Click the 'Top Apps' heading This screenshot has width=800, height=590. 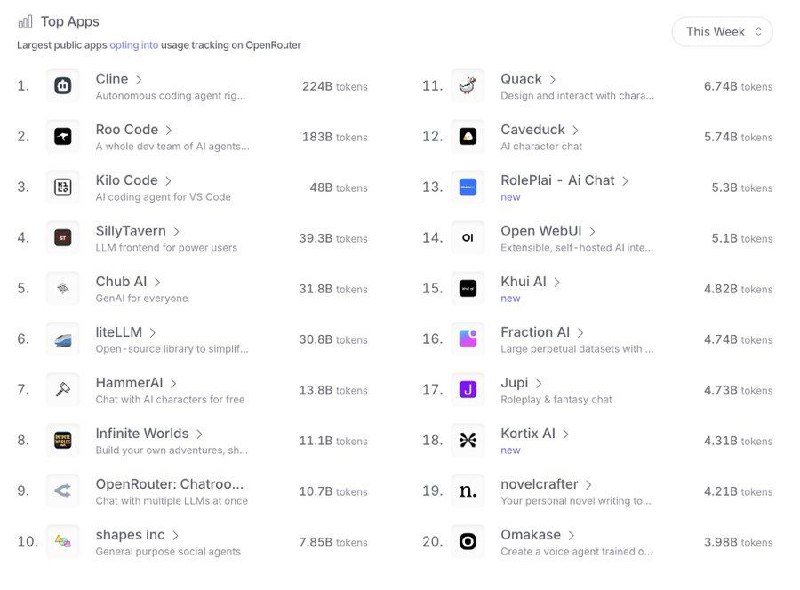(70, 21)
